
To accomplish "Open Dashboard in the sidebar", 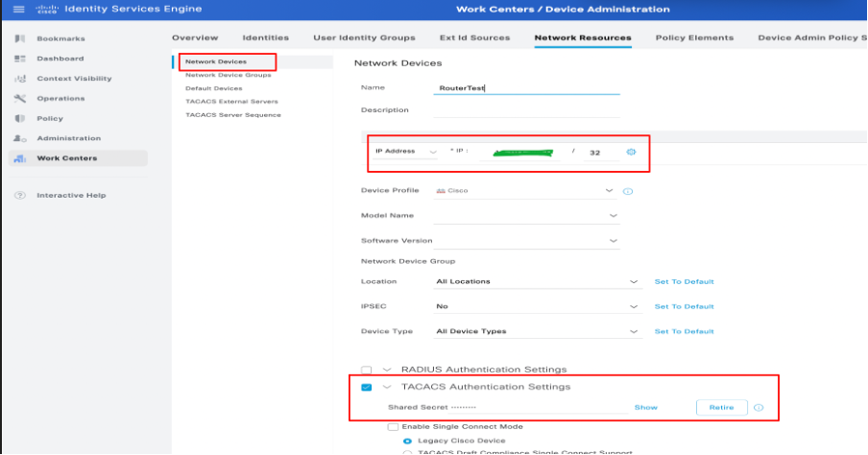I will pyautogui.click(x=60, y=59).
